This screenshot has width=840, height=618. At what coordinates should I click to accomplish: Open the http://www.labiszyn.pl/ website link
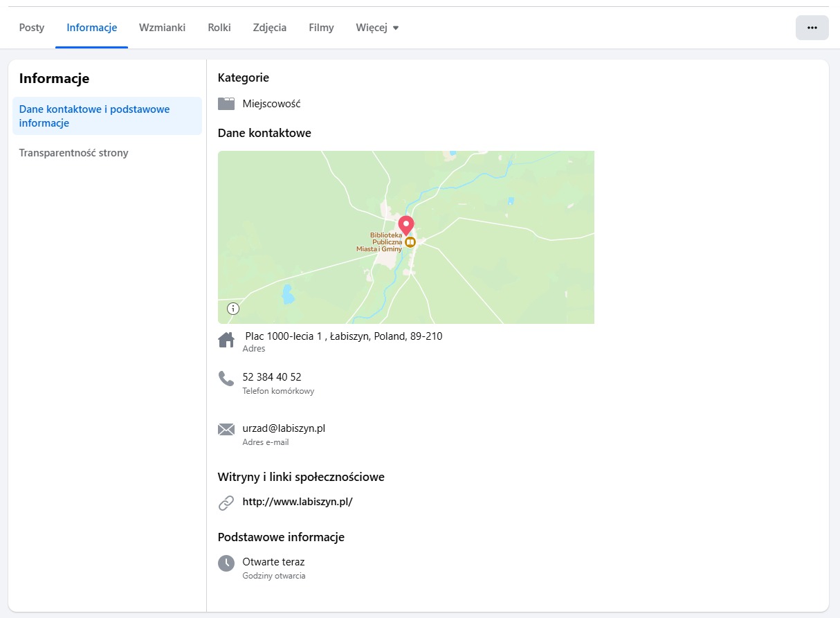[x=298, y=502]
